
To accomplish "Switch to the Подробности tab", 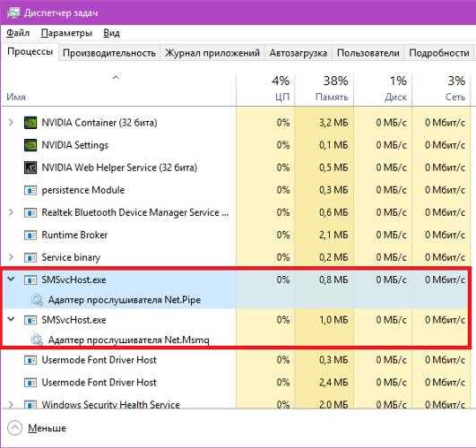I will click(x=439, y=53).
